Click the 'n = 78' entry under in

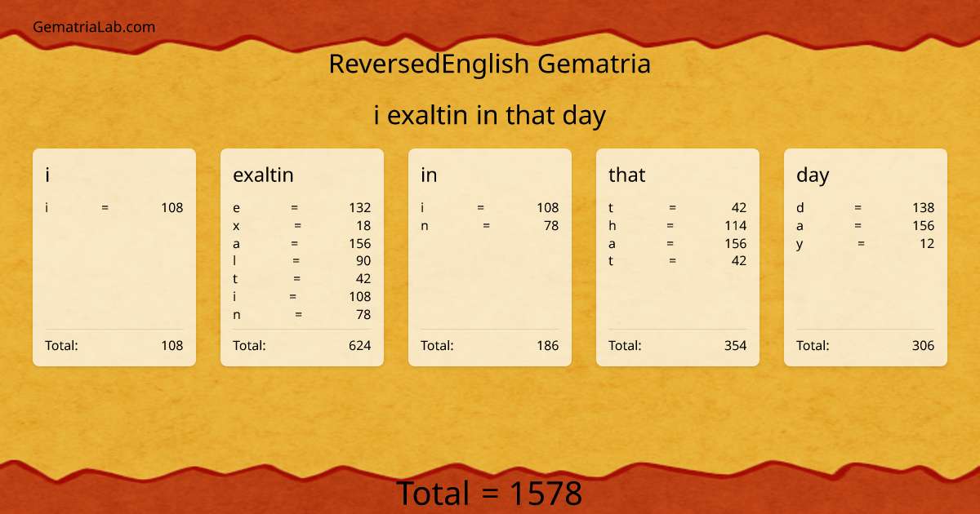coord(490,225)
